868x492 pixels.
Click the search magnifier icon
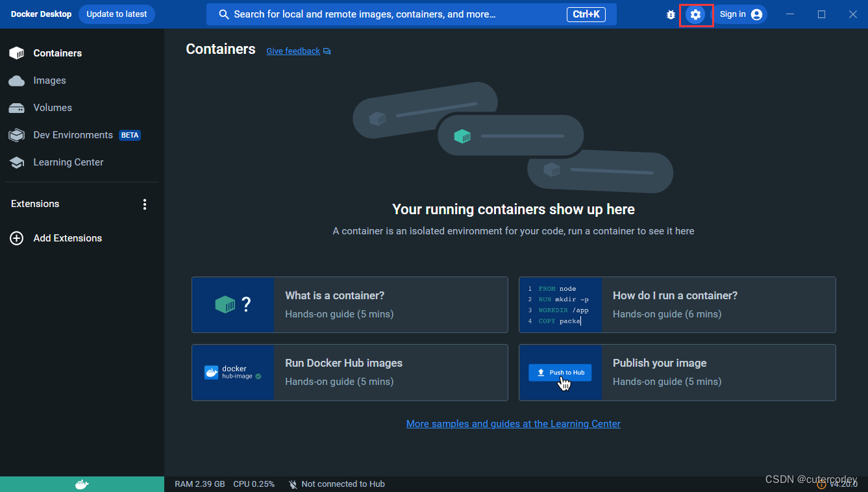(224, 14)
